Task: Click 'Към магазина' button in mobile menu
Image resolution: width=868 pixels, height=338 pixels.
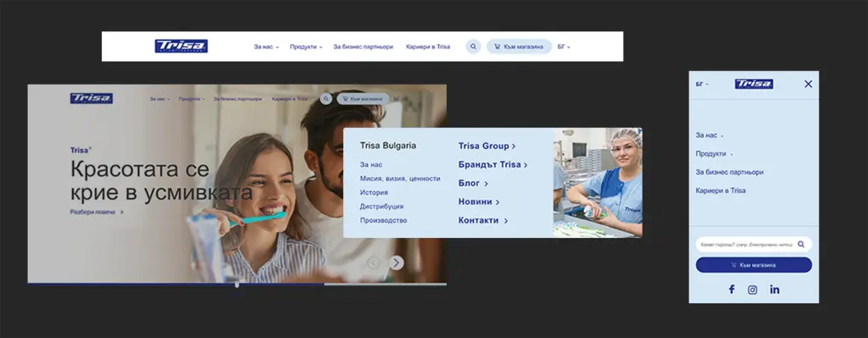Action: pyautogui.click(x=754, y=265)
